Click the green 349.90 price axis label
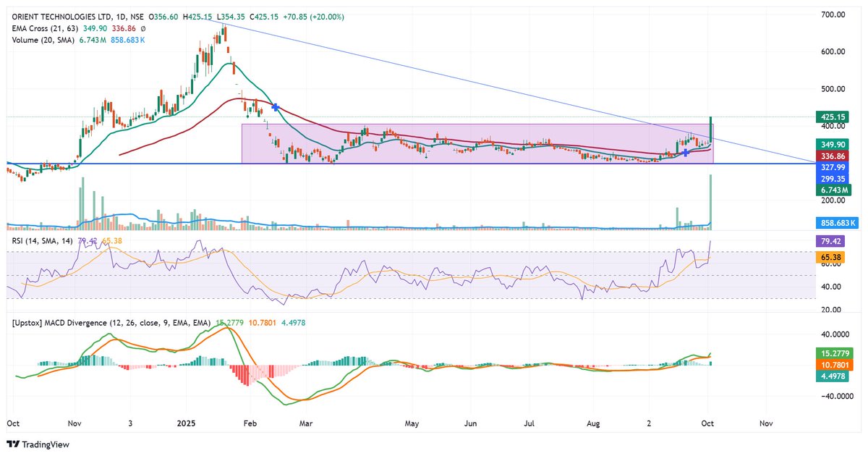Screen dimensions: 868x456 pos(831,145)
